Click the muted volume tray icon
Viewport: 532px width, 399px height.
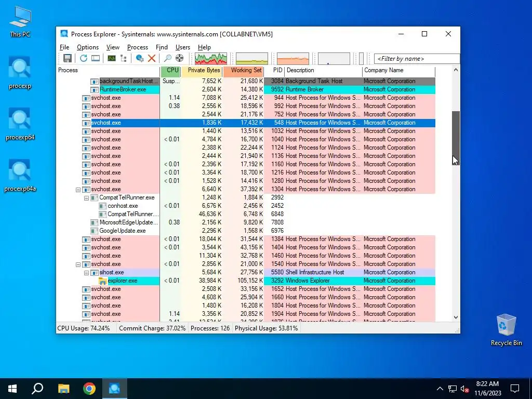coord(465,389)
